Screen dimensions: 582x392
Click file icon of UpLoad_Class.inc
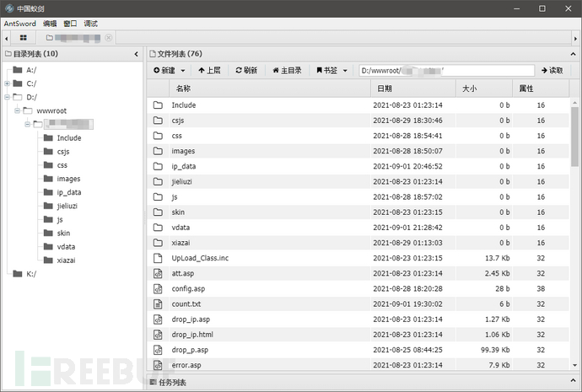coord(158,258)
